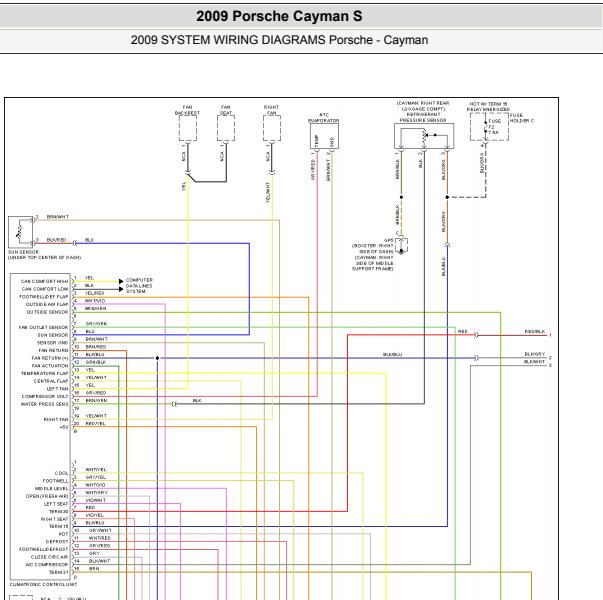Click the FUSE F2 7.5A label
603x600 pixels.
click(x=494, y=127)
